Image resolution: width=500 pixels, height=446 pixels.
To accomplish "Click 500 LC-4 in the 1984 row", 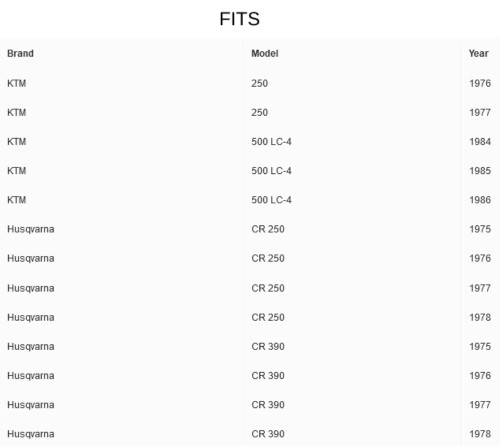I will 271,142.
